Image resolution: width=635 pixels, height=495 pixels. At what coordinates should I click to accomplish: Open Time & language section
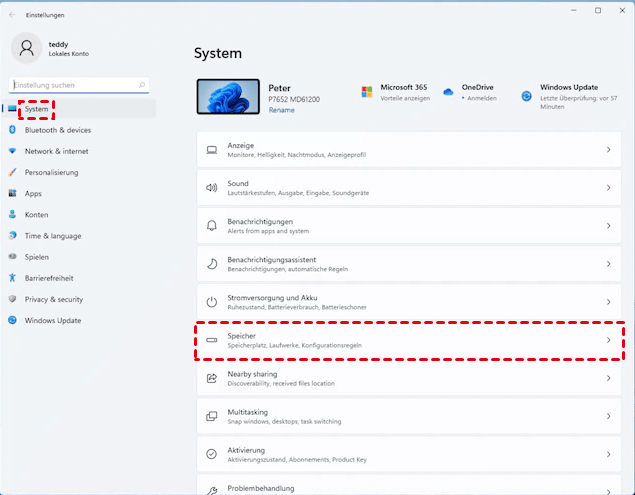click(x=53, y=236)
